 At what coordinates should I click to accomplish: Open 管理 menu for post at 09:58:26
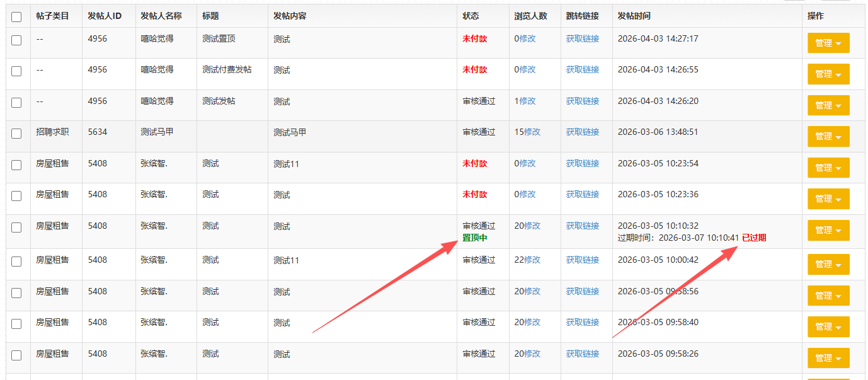pos(828,358)
